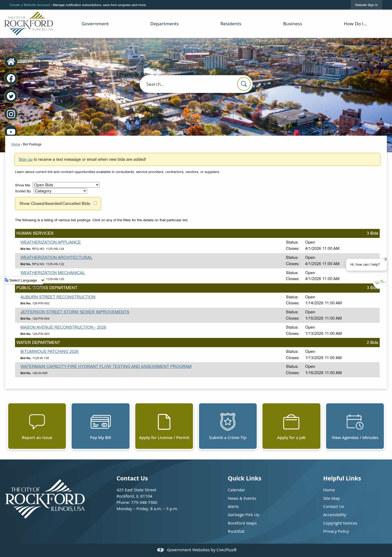Click the Phone: 779-348-7300 text
This screenshot has height=557, width=392.
click(137, 502)
